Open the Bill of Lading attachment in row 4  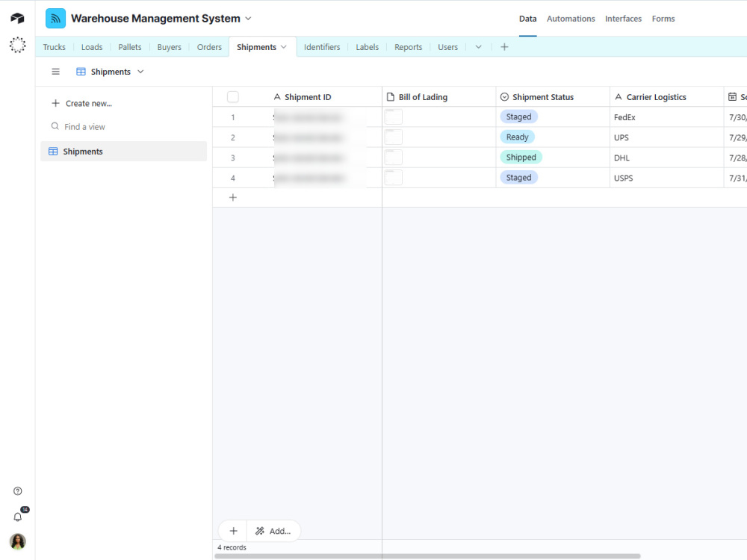coord(394,178)
